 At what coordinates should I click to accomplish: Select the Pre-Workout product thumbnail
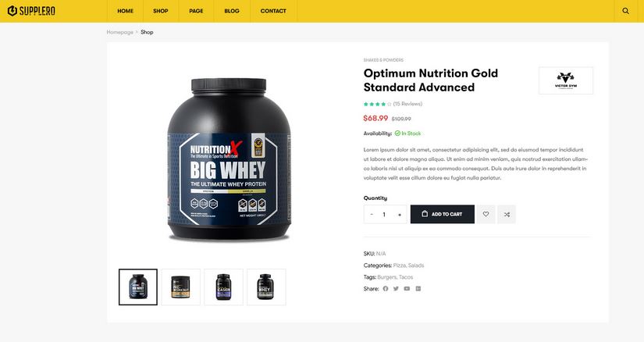click(181, 287)
